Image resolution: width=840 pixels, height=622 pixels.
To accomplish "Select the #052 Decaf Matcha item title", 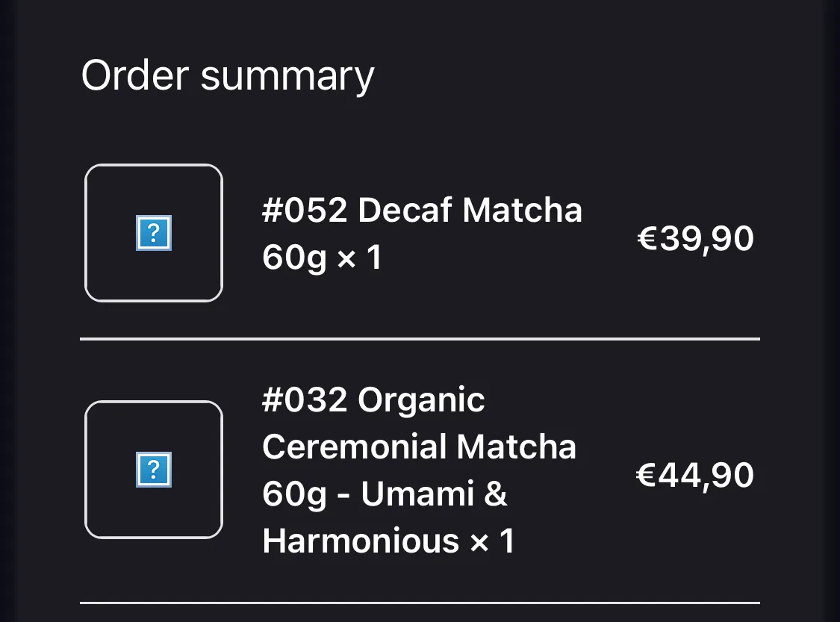I will [x=422, y=233].
